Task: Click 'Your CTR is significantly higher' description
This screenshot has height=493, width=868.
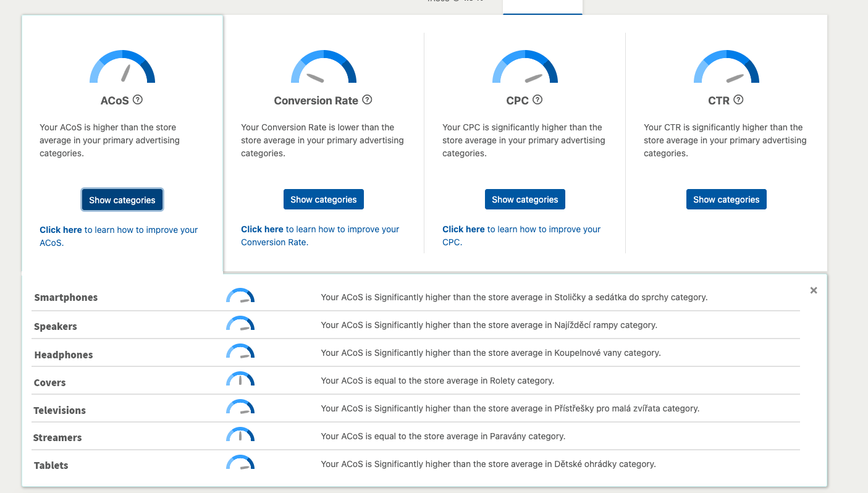Action: pos(725,140)
